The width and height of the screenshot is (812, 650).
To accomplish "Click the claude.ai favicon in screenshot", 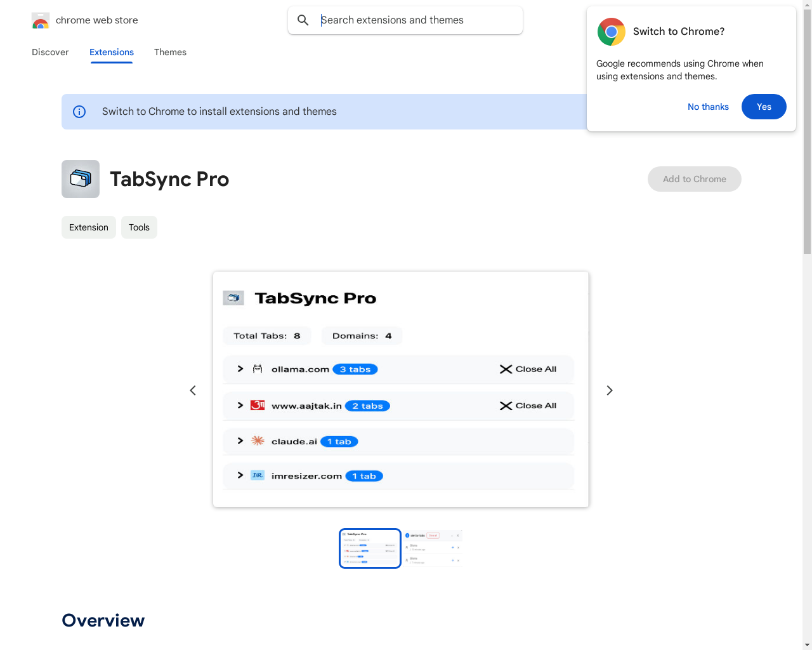I will [x=258, y=441].
